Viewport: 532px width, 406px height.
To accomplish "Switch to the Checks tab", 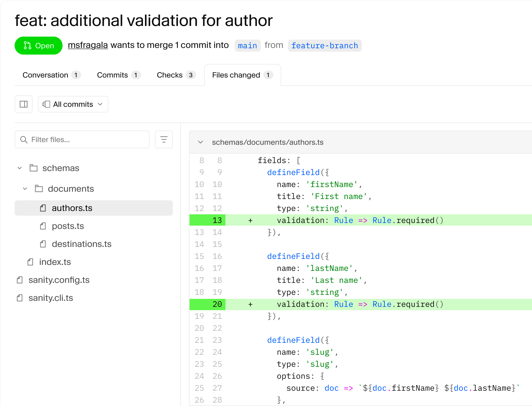I will 176,75.
